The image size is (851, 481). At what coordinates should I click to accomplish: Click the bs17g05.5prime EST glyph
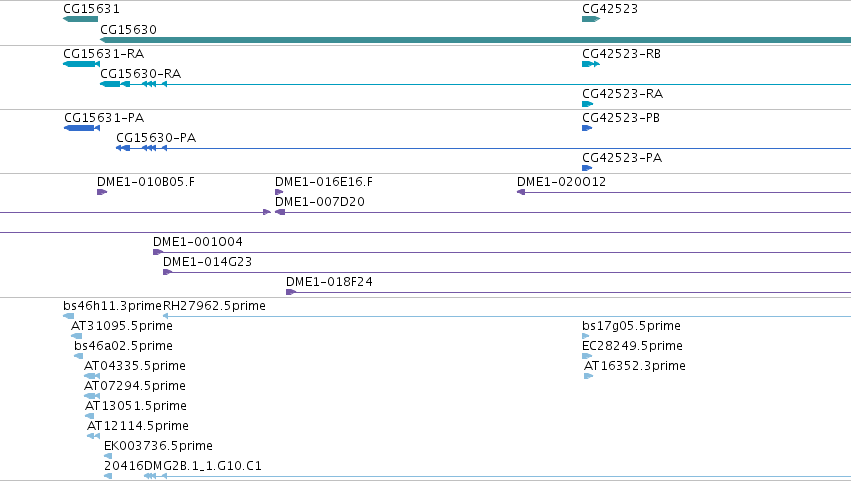click(586, 337)
